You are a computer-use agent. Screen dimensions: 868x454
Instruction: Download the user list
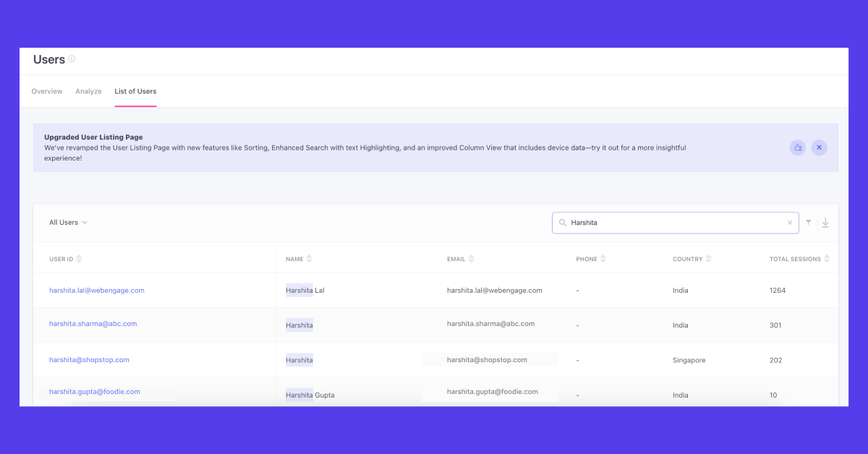pyautogui.click(x=825, y=223)
